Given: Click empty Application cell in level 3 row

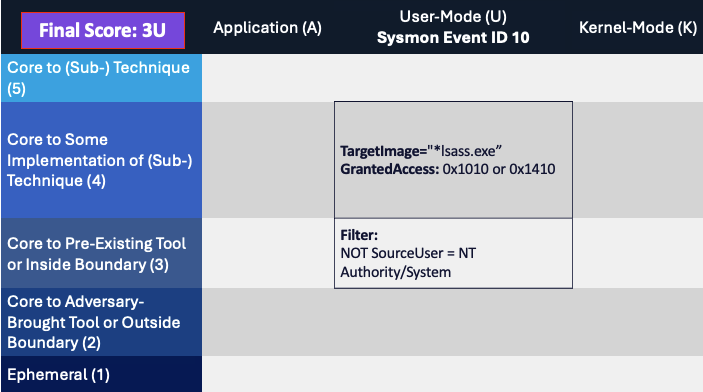Looking at the screenshot, I should click(x=268, y=253).
